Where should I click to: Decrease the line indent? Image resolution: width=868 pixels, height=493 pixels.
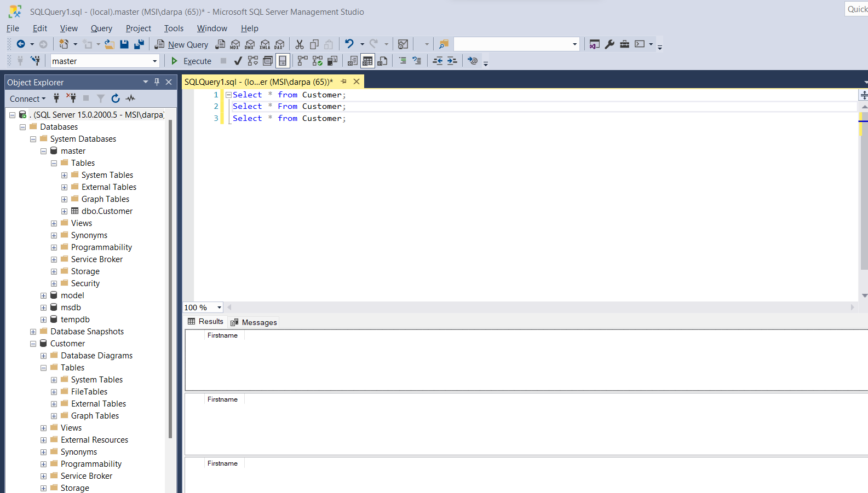tap(438, 61)
